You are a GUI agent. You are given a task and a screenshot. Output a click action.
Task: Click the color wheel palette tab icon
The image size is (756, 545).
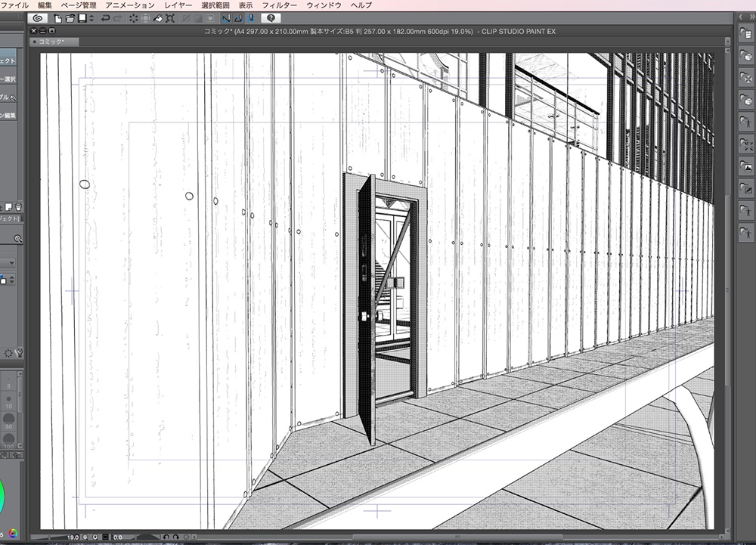pyautogui.click(x=13, y=533)
